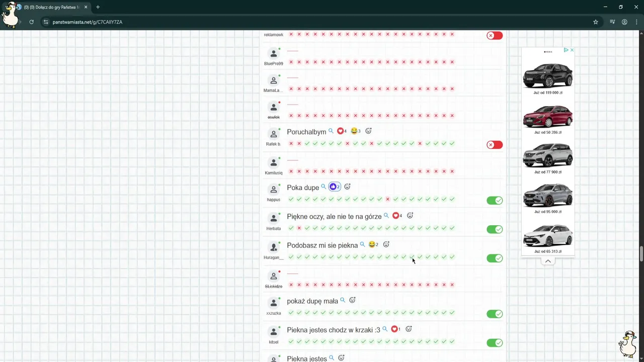Open Chrome three-dot menu
The width and height of the screenshot is (644, 362).
(x=636, y=22)
